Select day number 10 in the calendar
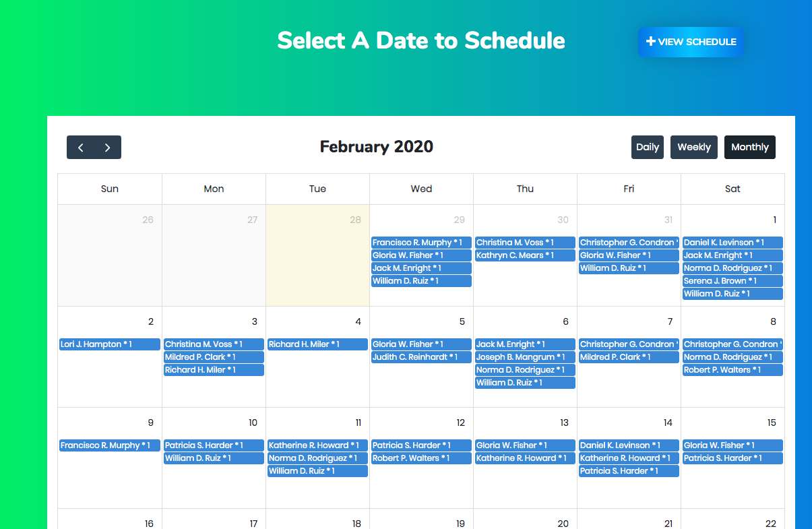 (x=253, y=423)
